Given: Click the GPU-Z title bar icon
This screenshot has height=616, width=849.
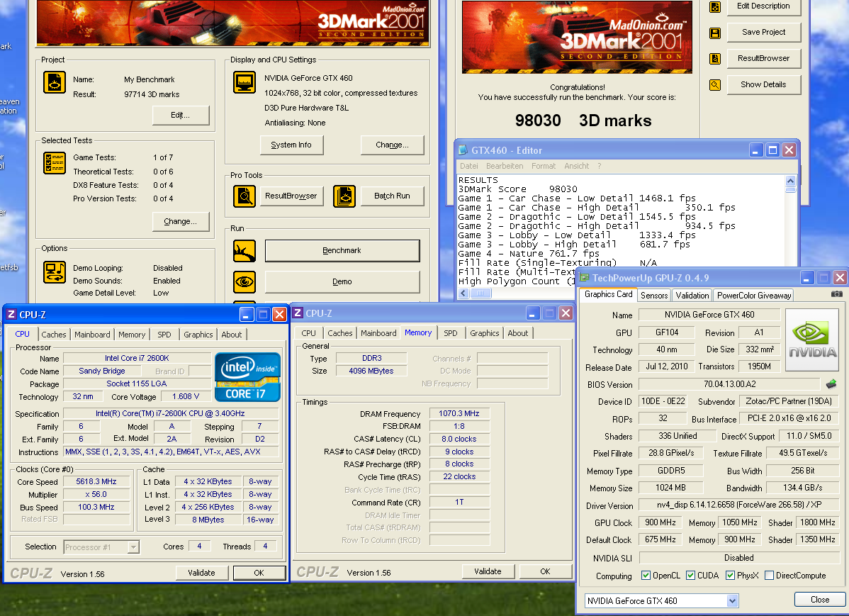Looking at the screenshot, I should [x=584, y=278].
